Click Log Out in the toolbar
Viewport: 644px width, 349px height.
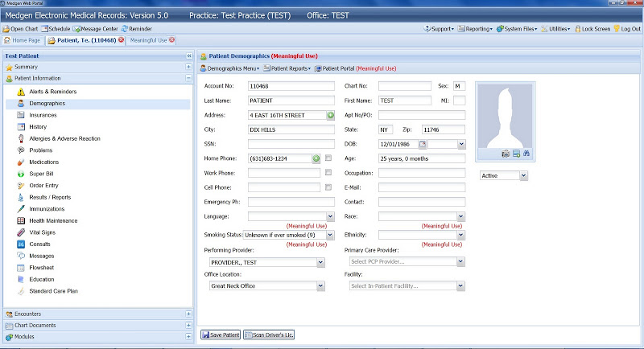coord(627,29)
